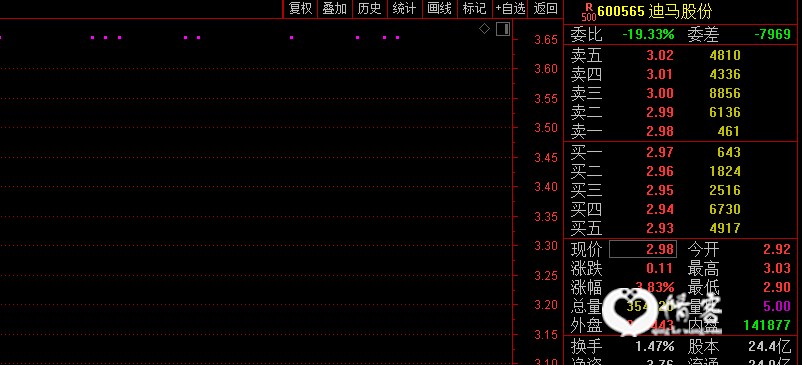Click the 内盘 141877 value
The width and height of the screenshot is (802, 365).
coord(766,325)
